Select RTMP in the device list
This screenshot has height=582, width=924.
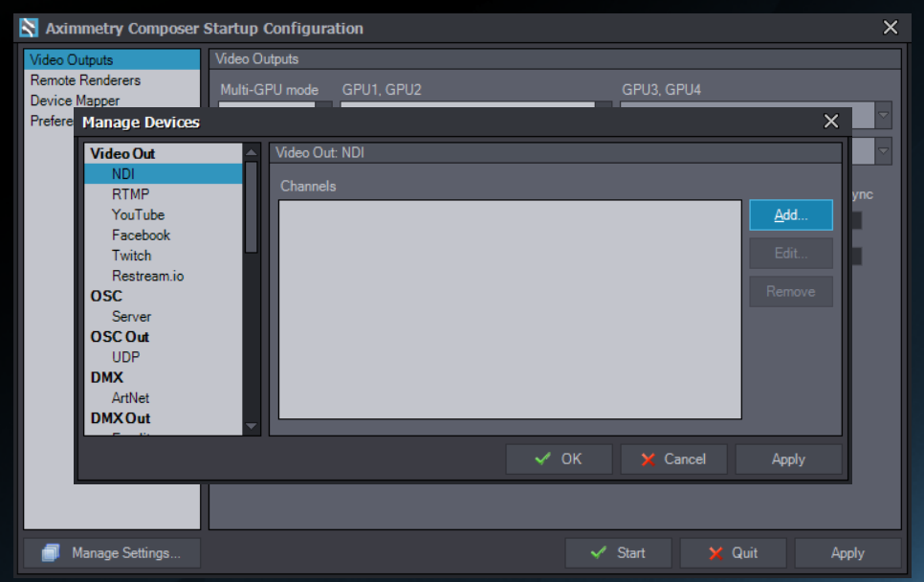(x=164, y=194)
